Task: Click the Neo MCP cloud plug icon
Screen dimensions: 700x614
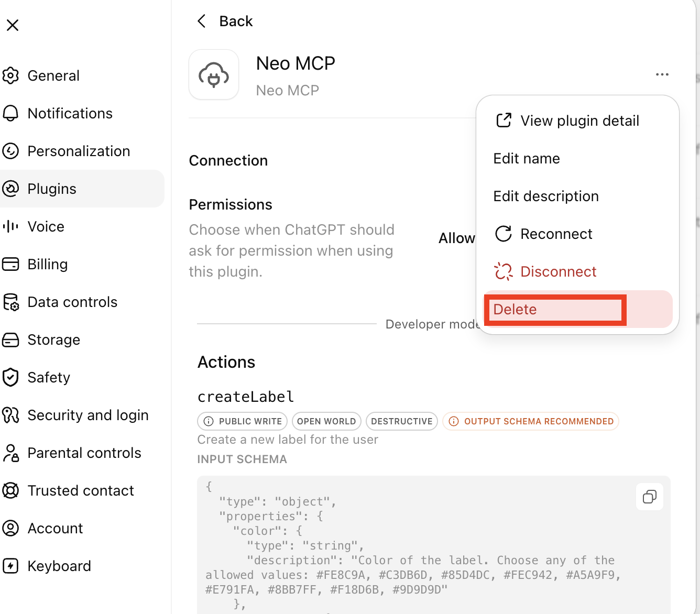Action: (x=214, y=74)
